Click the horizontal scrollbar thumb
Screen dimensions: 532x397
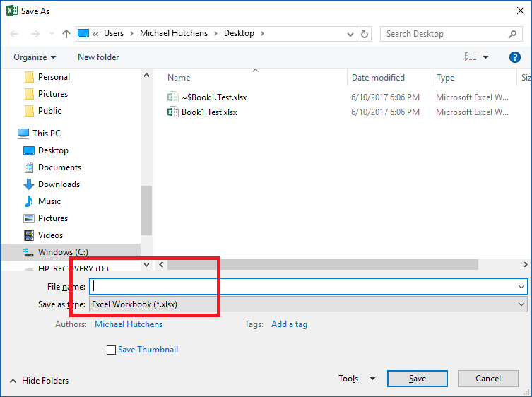(x=323, y=265)
